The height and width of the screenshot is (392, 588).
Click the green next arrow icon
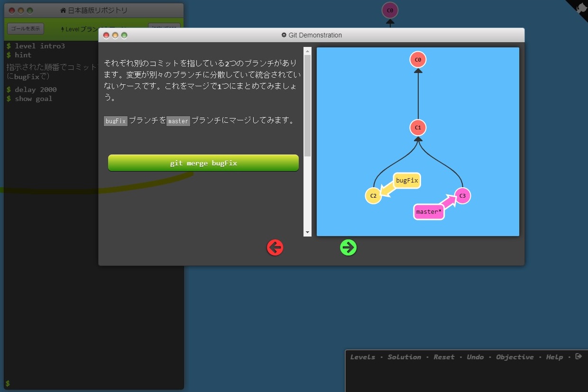click(348, 247)
